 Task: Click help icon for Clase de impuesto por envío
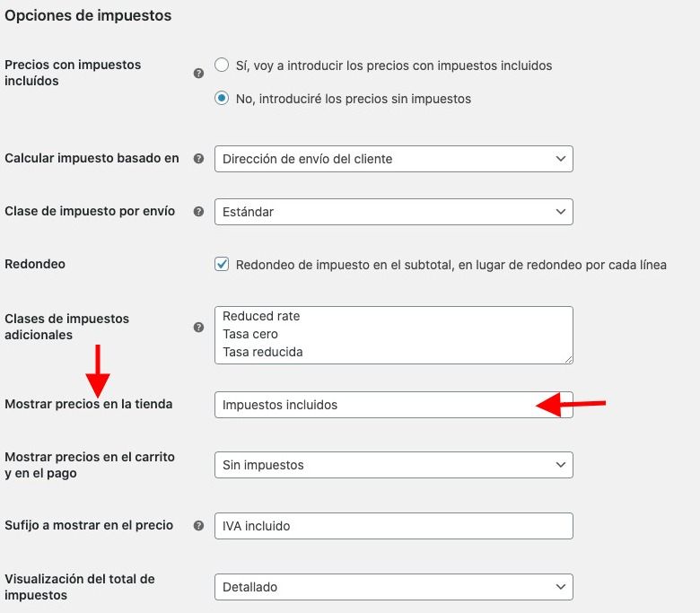click(198, 212)
